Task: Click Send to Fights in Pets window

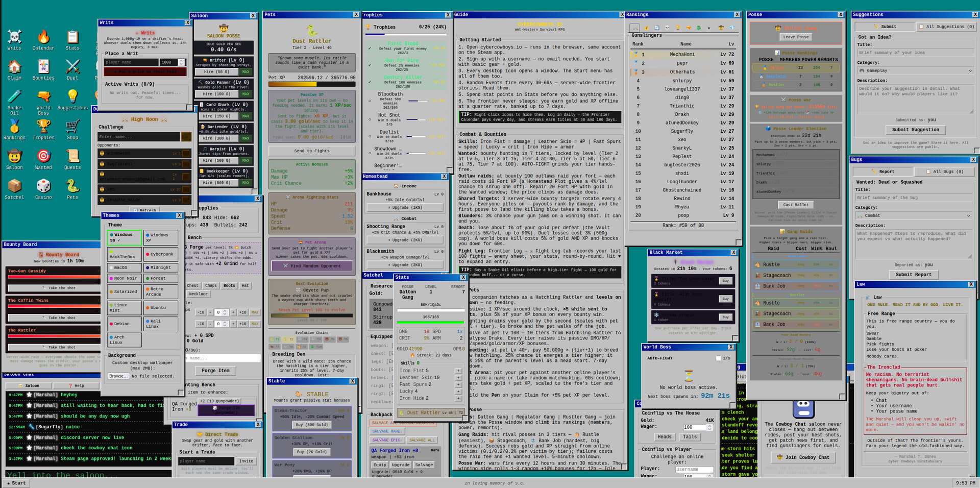Action: (311, 151)
